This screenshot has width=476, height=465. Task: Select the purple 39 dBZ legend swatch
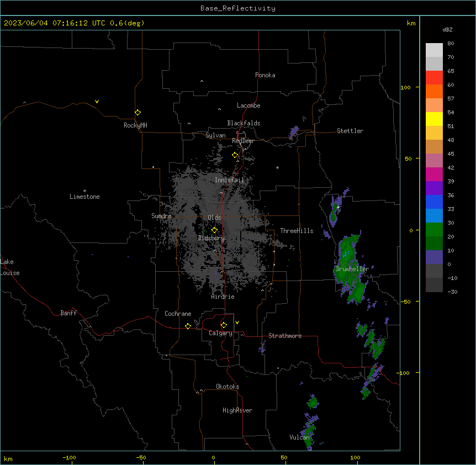coord(434,188)
